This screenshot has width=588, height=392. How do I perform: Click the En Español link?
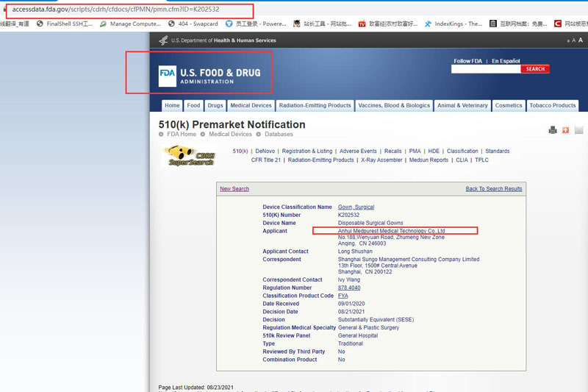(506, 61)
